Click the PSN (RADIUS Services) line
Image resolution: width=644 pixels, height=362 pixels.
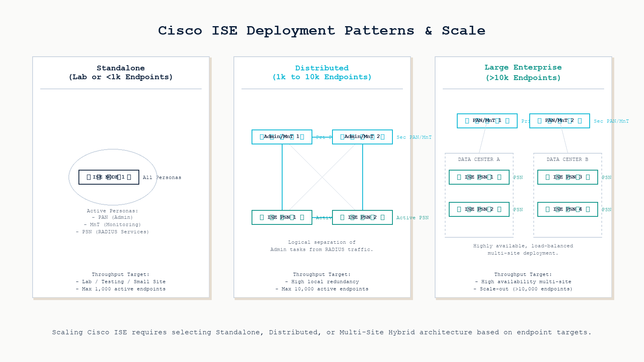113,232
